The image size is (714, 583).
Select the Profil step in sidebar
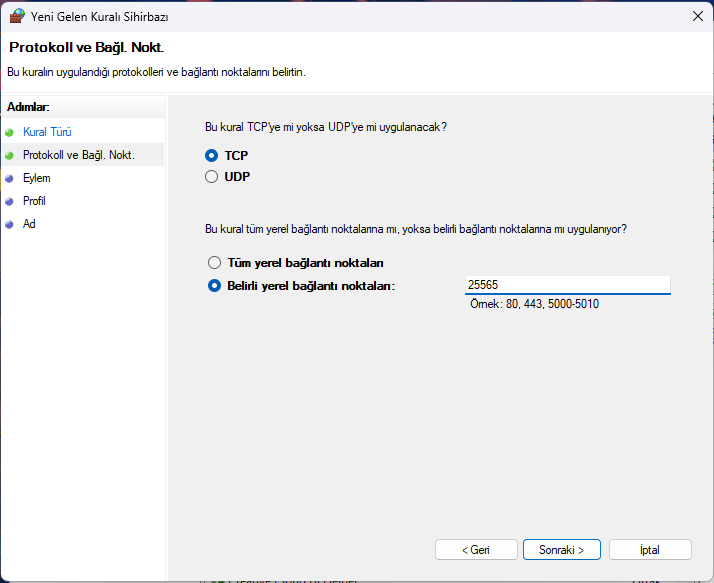tap(34, 201)
